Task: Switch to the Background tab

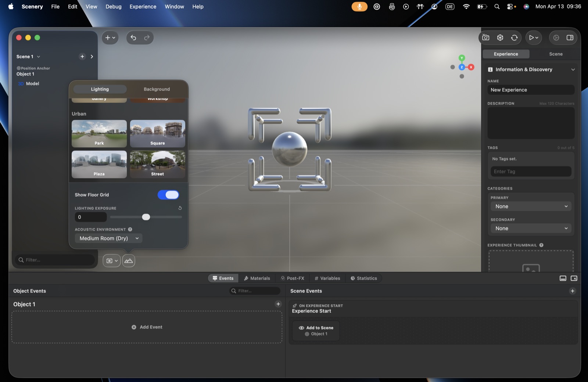Action: click(x=157, y=89)
